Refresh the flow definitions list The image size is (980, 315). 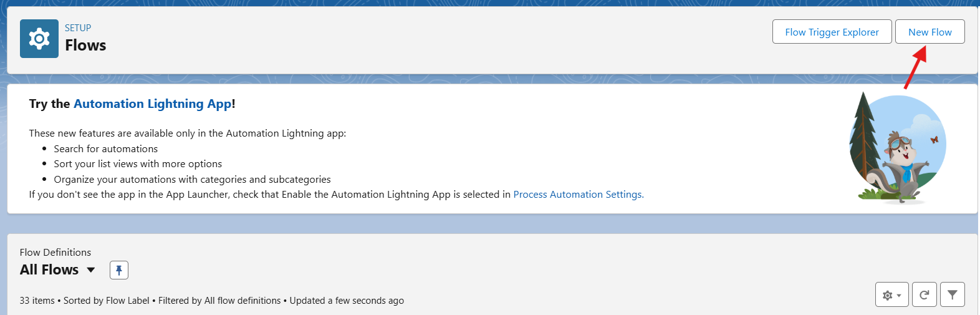tap(925, 294)
